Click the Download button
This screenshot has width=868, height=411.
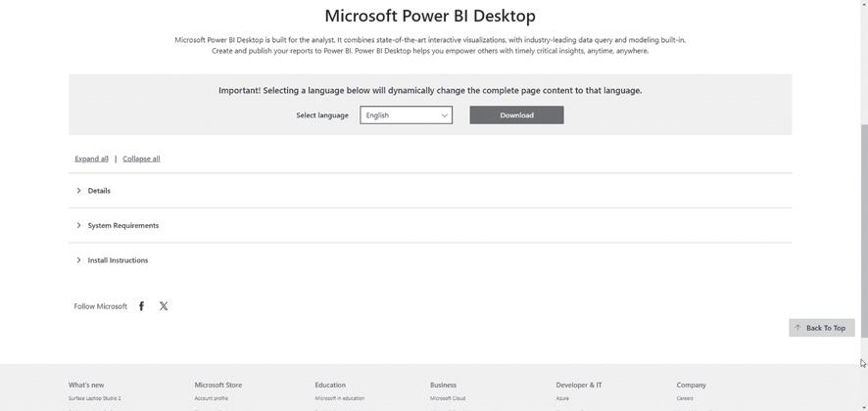click(x=516, y=115)
